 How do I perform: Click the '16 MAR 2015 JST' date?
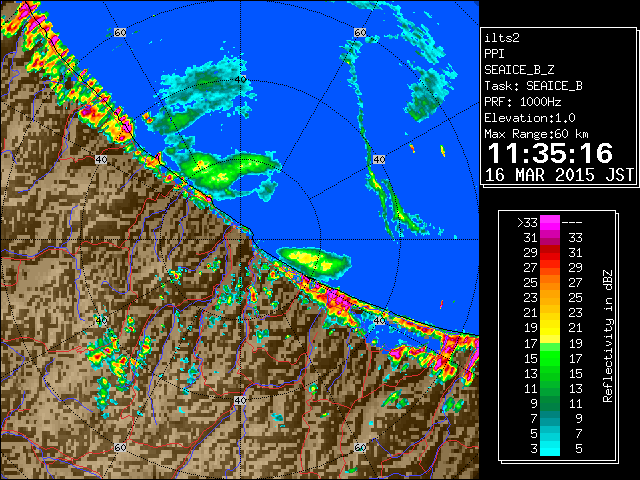pyautogui.click(x=560, y=175)
